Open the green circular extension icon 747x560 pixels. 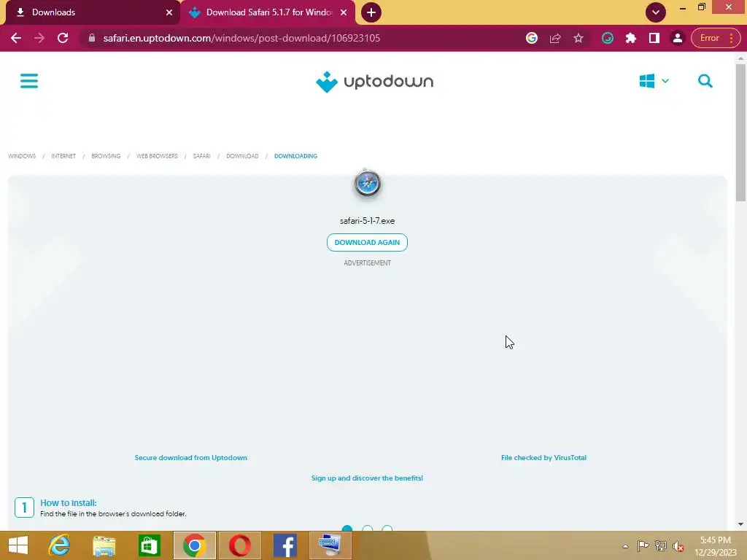coord(608,38)
